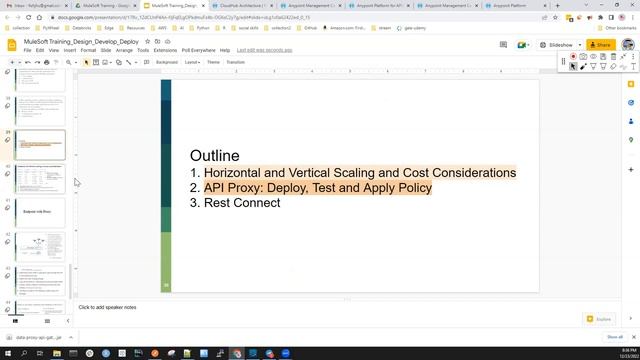
Task: Open the Format menu
Action: pyautogui.click(x=88, y=50)
